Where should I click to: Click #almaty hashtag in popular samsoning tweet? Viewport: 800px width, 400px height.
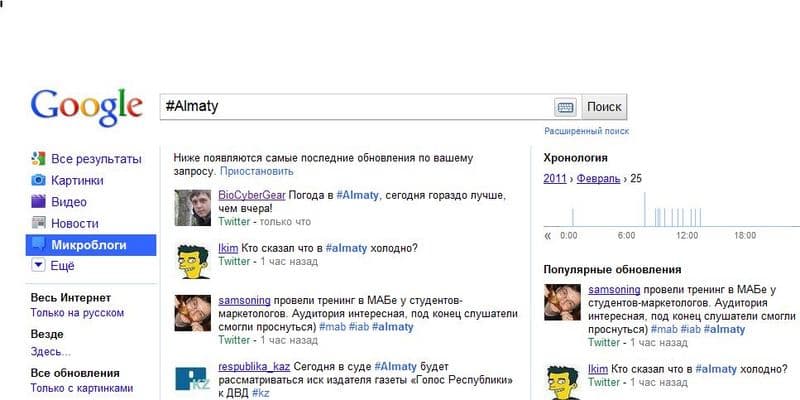click(724, 330)
